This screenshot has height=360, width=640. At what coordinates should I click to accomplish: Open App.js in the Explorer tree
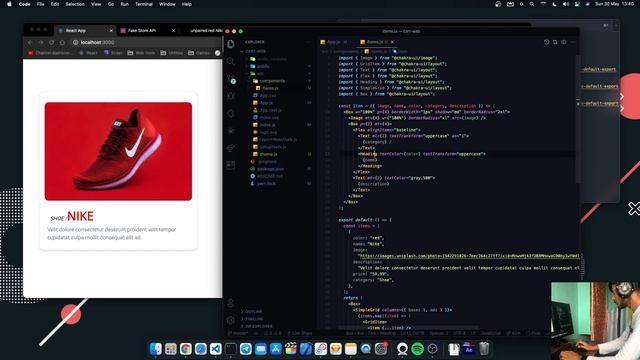tap(266, 103)
